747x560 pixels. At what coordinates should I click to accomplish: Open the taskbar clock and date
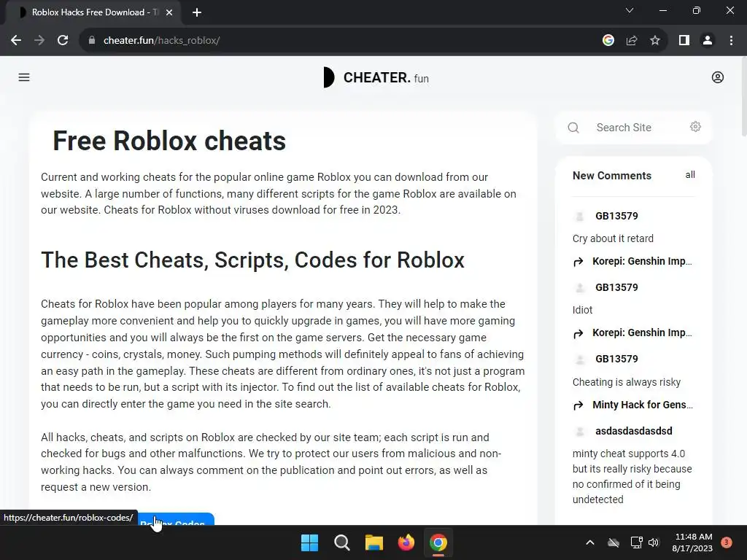pyautogui.click(x=693, y=542)
